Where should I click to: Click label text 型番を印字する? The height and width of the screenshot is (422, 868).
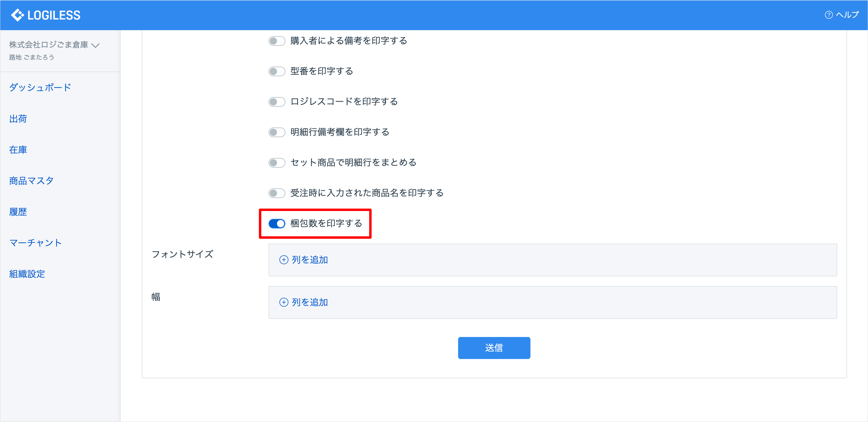tap(322, 71)
